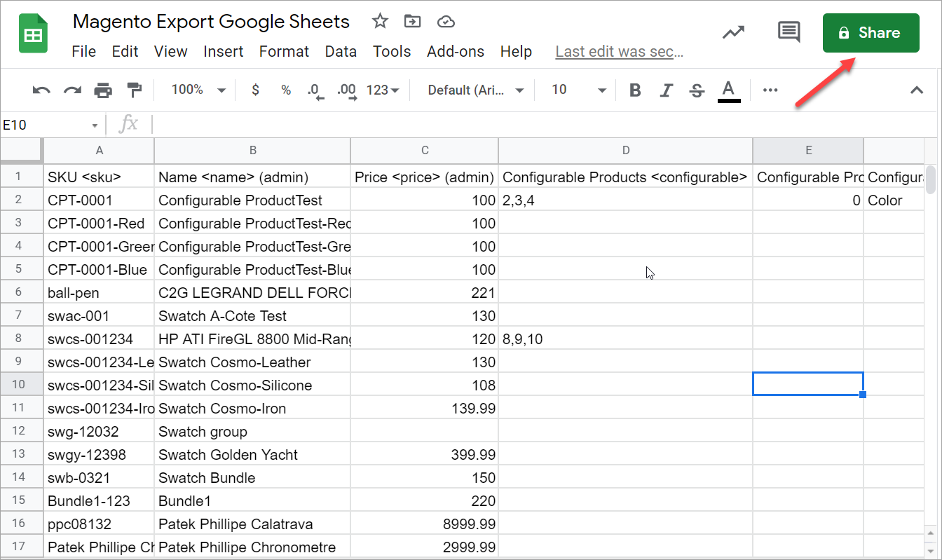The image size is (942, 560).
Task: Open the Format menu
Action: click(284, 51)
